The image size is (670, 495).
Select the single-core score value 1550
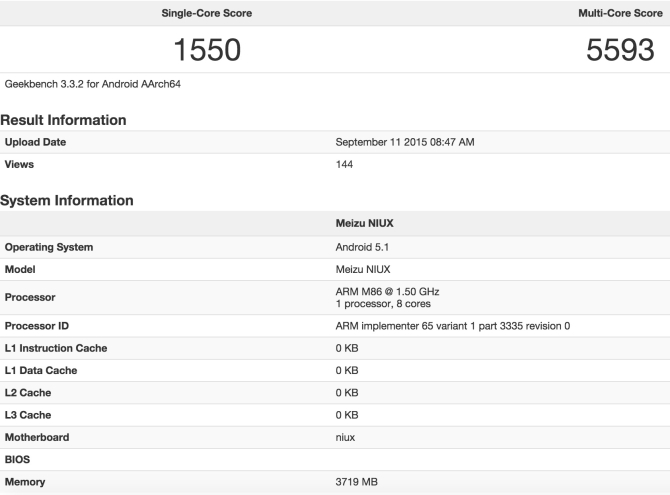(207, 50)
